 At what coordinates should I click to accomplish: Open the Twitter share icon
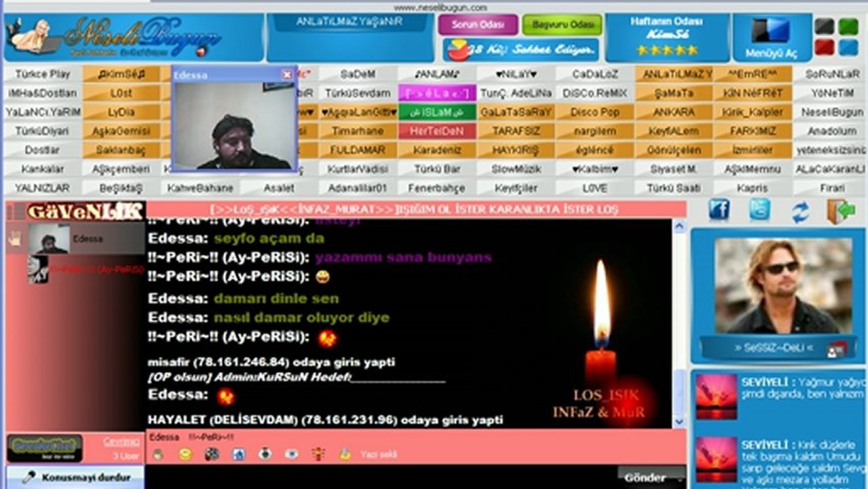[x=759, y=211]
